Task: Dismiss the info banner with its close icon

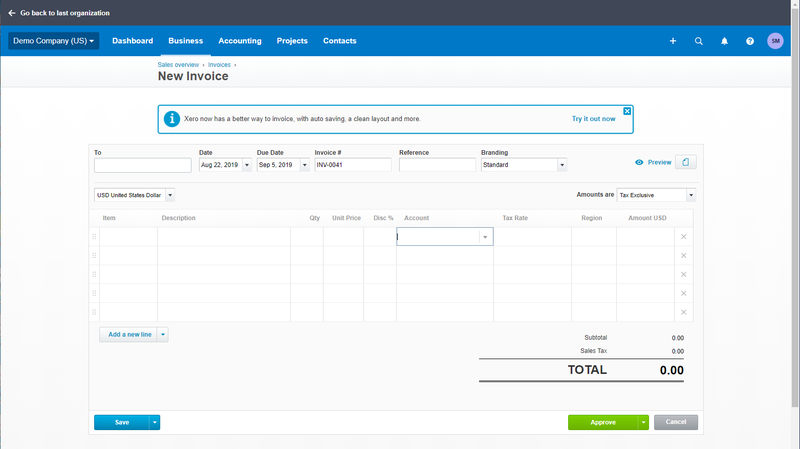Action: pyautogui.click(x=627, y=111)
